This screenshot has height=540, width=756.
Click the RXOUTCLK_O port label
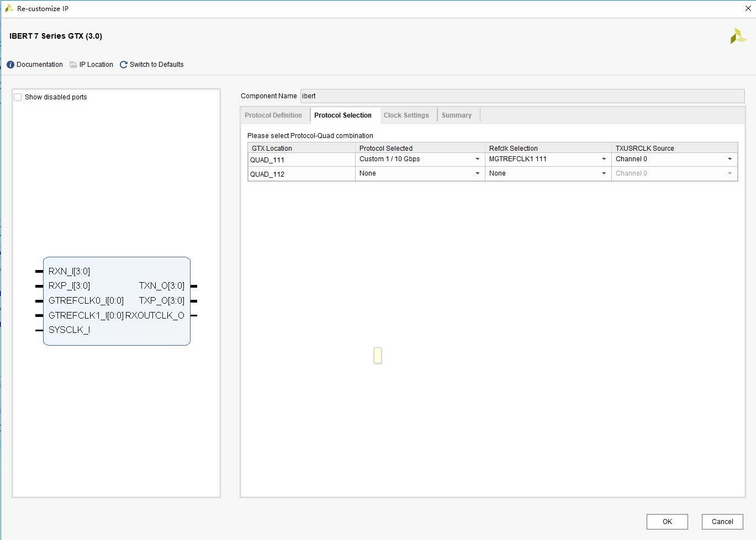point(155,315)
